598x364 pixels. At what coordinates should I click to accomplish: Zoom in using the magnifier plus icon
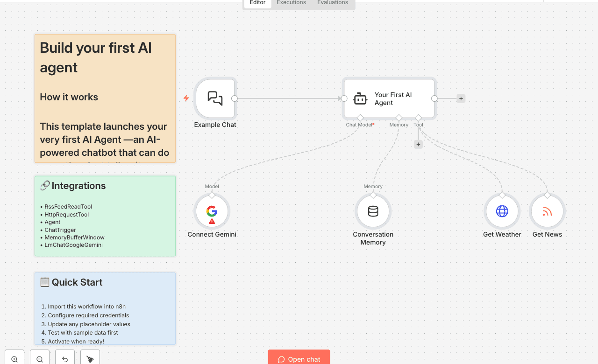pos(14,359)
